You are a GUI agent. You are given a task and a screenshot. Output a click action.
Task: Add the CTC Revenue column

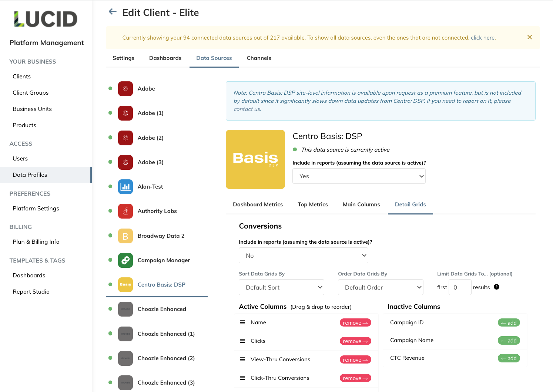tap(509, 358)
